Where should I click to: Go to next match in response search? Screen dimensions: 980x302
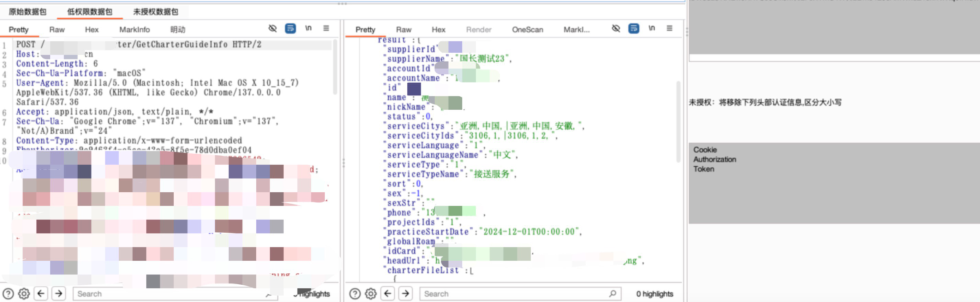pos(406,294)
